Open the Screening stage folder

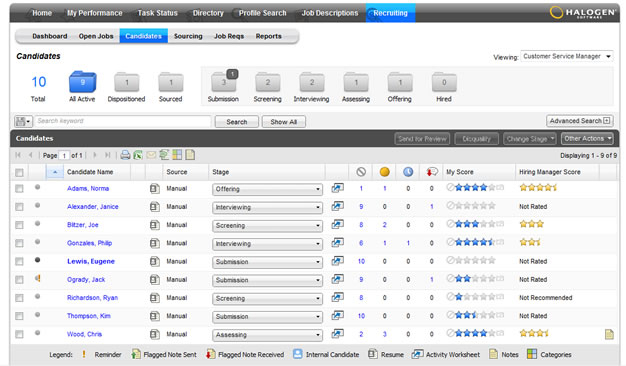tap(267, 82)
